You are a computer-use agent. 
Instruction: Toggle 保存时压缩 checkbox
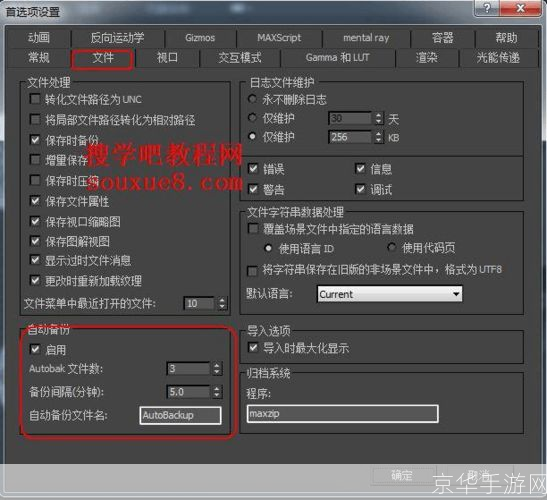(35, 180)
